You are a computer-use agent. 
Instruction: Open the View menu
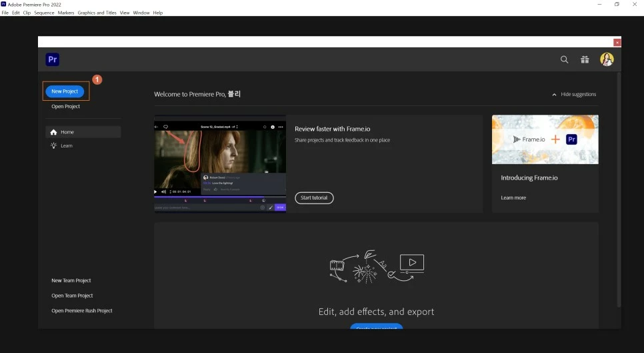(x=125, y=13)
